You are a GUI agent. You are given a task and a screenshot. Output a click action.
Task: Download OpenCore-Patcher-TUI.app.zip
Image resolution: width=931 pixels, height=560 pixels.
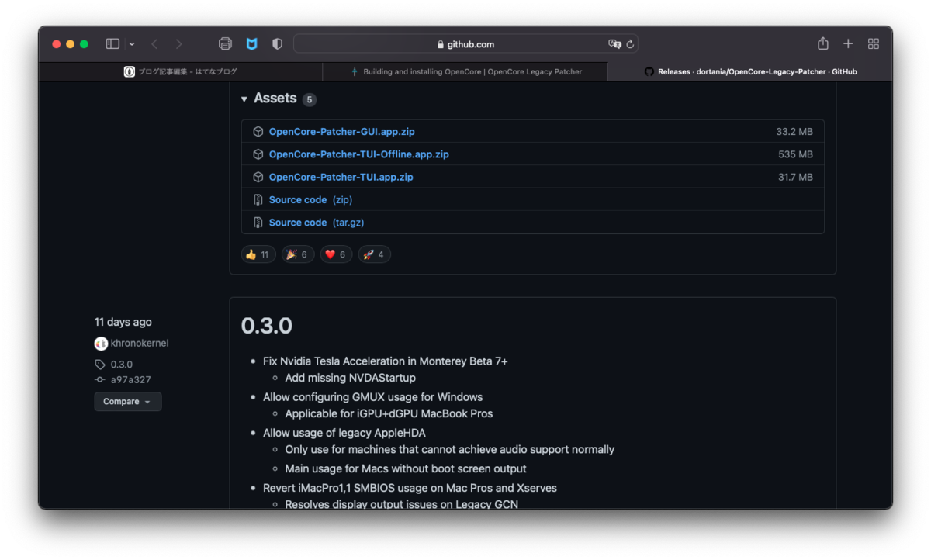(x=341, y=177)
